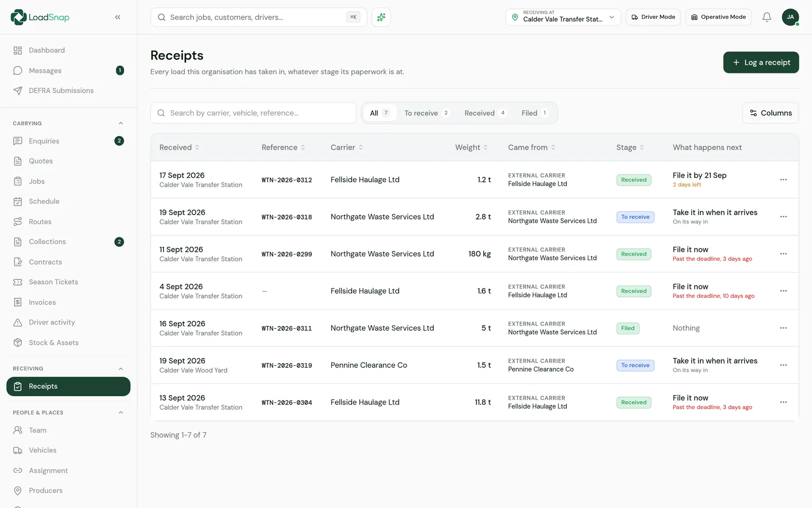The height and width of the screenshot is (508, 812).
Task: Collapse the People & Places section
Action: 121,412
